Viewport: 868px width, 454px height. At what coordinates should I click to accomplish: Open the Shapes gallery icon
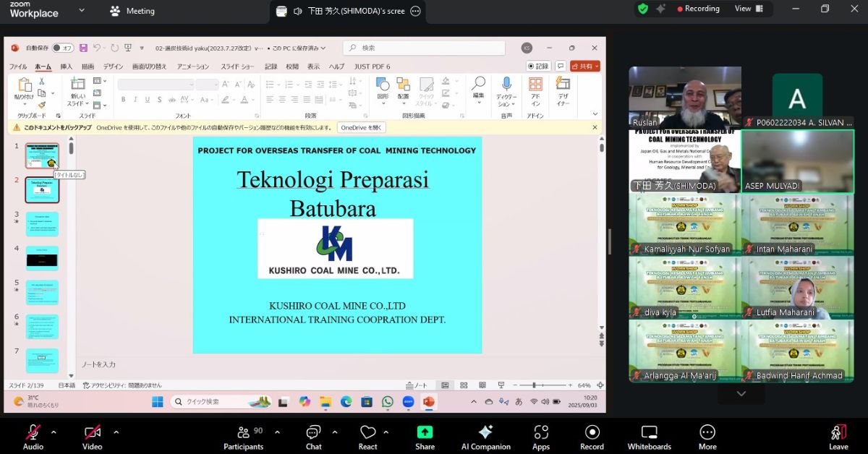pos(383,84)
